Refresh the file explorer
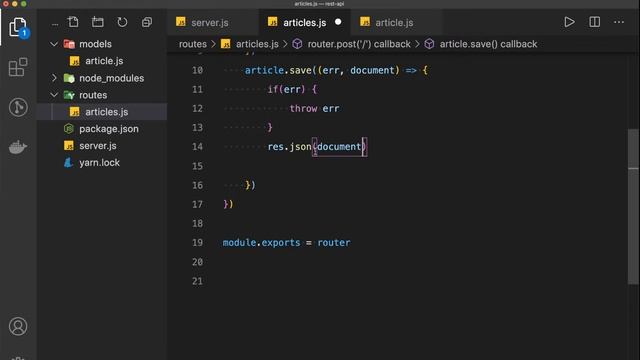 (122, 22)
